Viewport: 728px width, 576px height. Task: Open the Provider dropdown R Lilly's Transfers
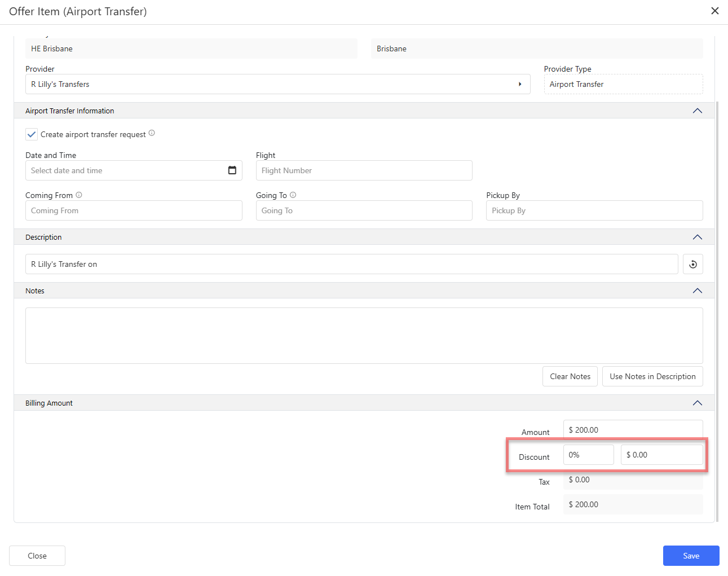(278, 84)
